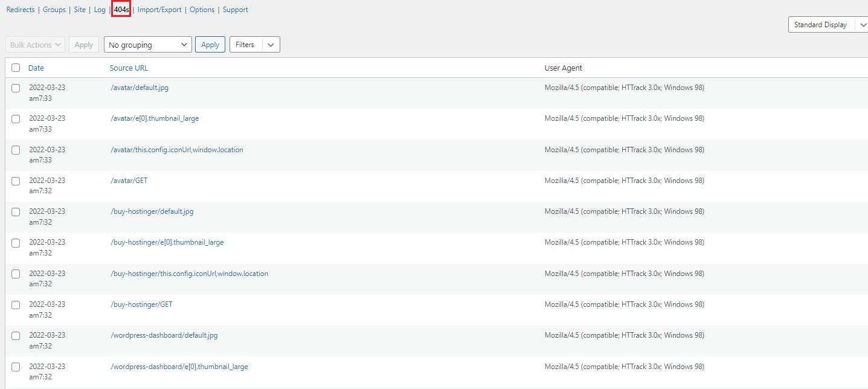Click the Filters dropdown arrow
Screen dimensions: 868x389
pos(271,45)
